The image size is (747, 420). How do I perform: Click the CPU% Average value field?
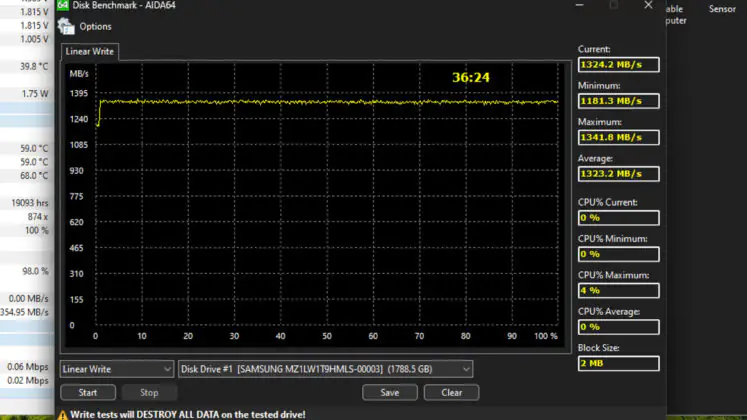coord(618,327)
